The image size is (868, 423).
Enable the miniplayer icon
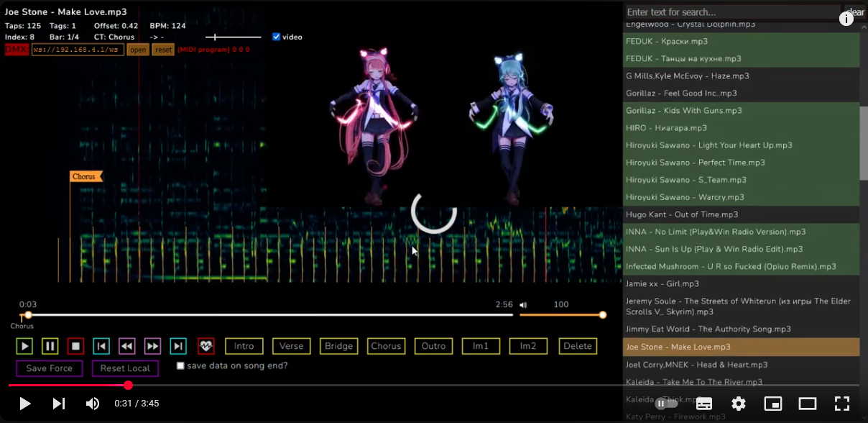[772, 404]
